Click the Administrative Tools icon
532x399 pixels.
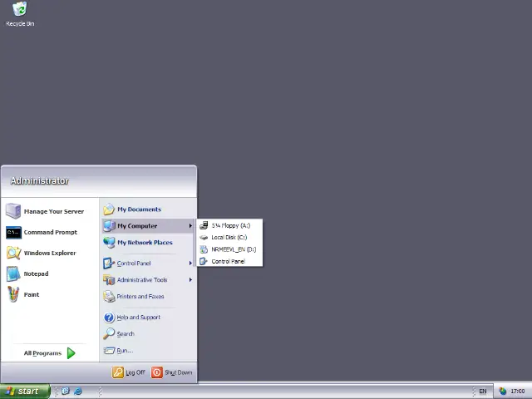pos(109,280)
